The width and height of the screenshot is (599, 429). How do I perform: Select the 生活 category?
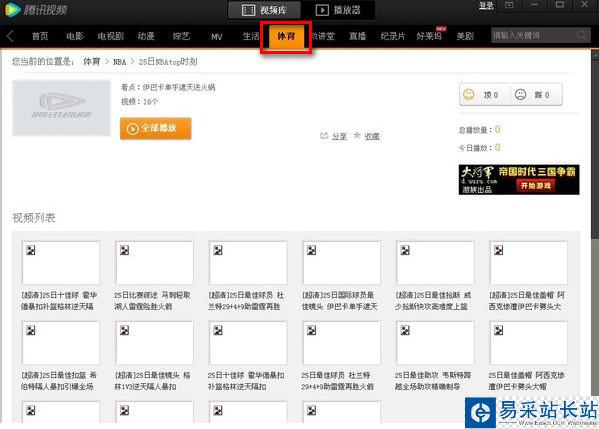click(x=251, y=36)
